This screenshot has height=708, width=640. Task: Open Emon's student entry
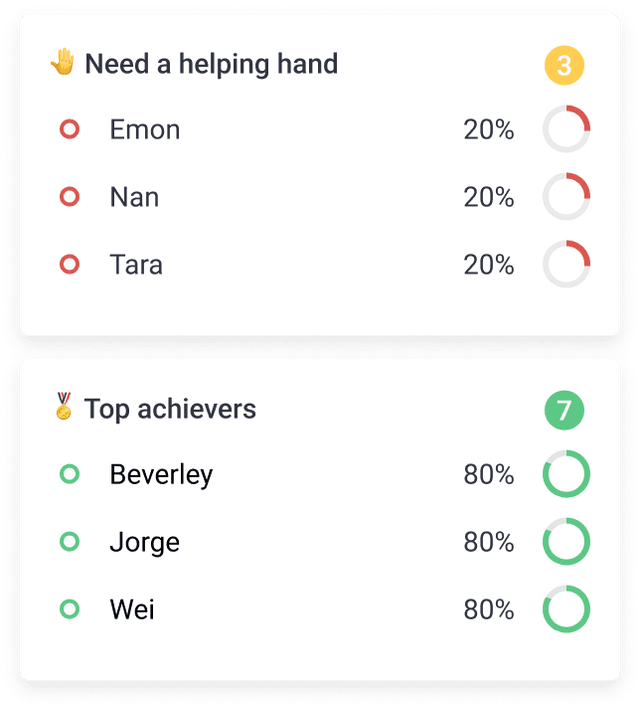tap(145, 129)
